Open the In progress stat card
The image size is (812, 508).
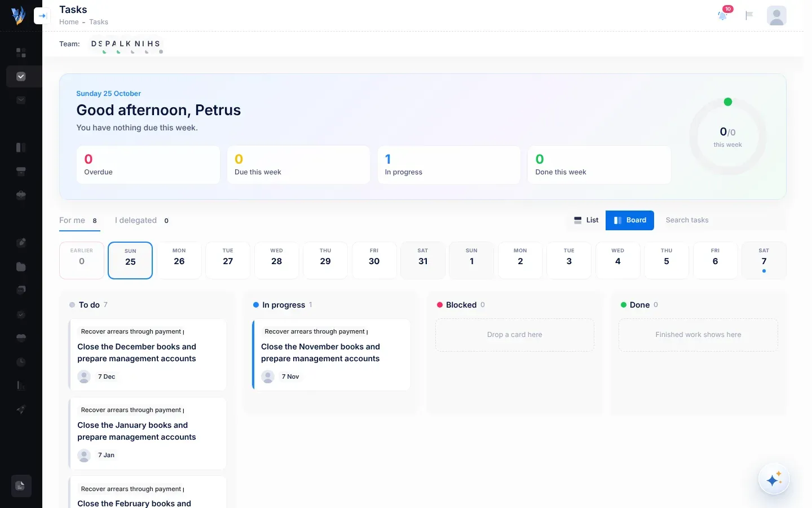tap(449, 165)
